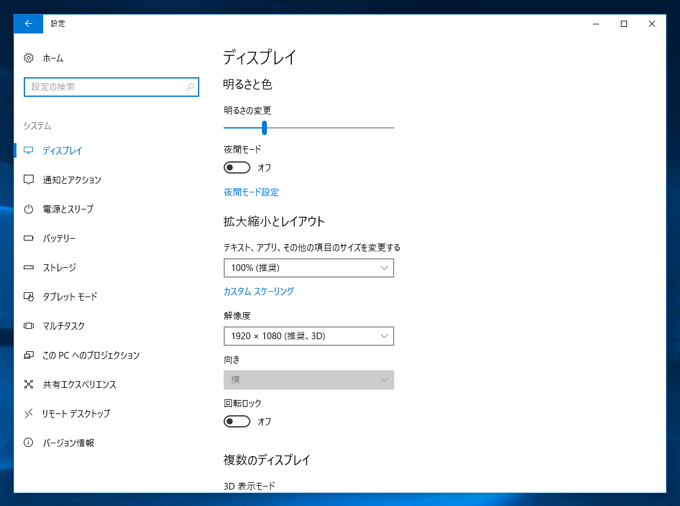Click the リモート デスクトップ icon
The height and width of the screenshot is (506, 680).
pyautogui.click(x=29, y=414)
